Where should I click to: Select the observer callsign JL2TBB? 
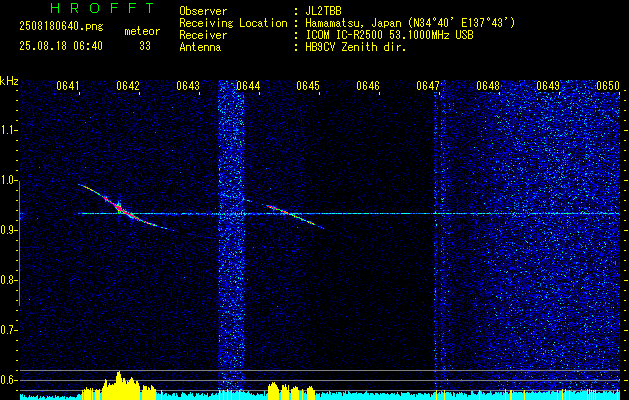(x=323, y=11)
